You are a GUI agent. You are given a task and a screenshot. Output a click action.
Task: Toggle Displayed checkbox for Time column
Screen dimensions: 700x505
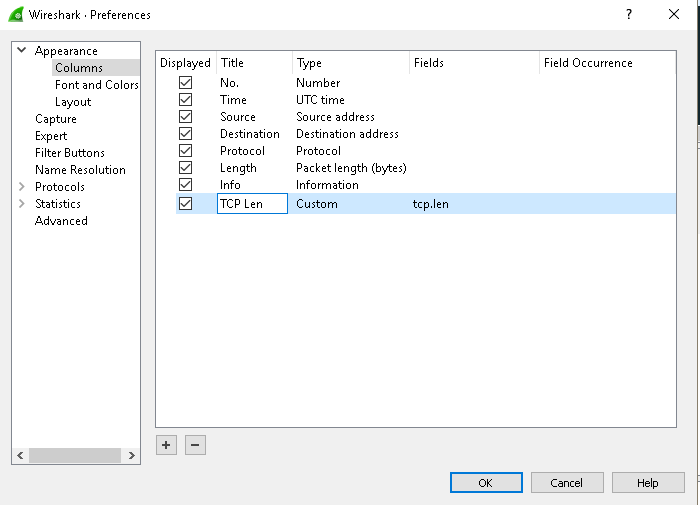click(x=186, y=100)
